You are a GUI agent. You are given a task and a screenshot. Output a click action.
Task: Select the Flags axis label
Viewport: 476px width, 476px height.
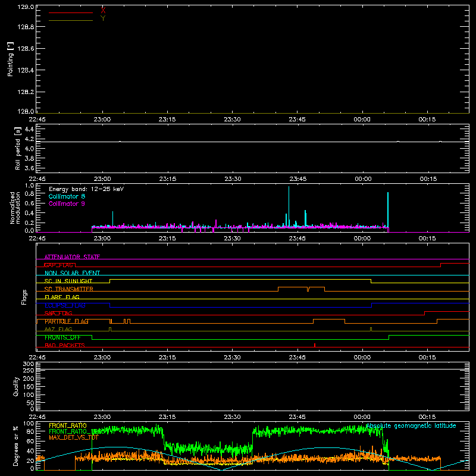tap(24, 297)
